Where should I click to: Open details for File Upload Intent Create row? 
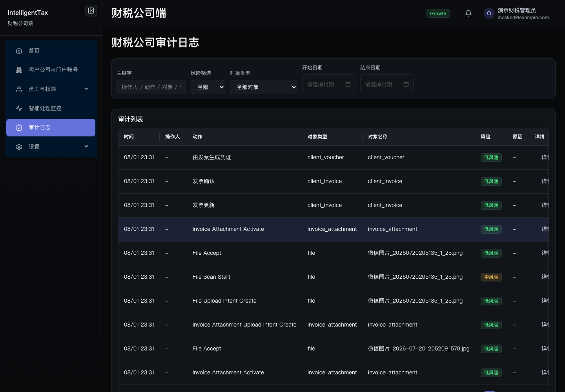[x=545, y=301]
